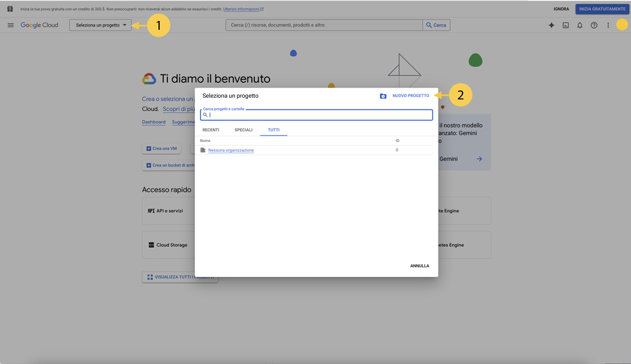This screenshot has width=631, height=364.
Task: Click the 'Suggerime' tab link
Action: [x=184, y=122]
